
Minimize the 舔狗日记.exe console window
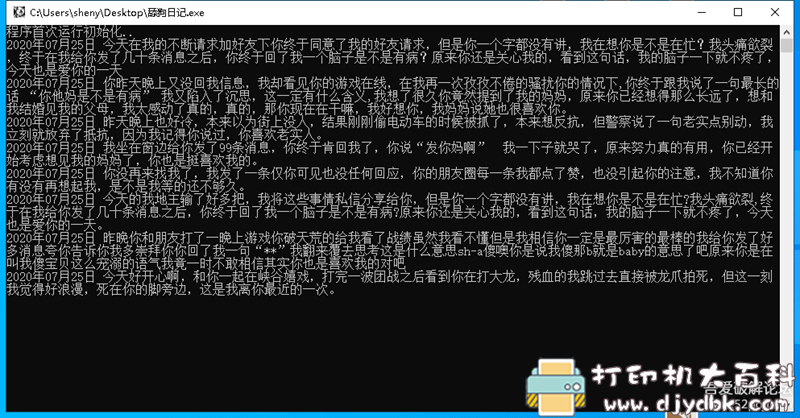pos(702,12)
